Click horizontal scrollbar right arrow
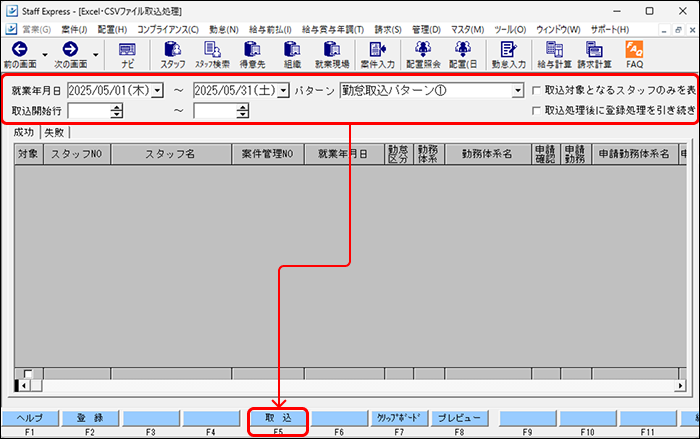Viewport: 700px width, 439px height. tap(680, 385)
